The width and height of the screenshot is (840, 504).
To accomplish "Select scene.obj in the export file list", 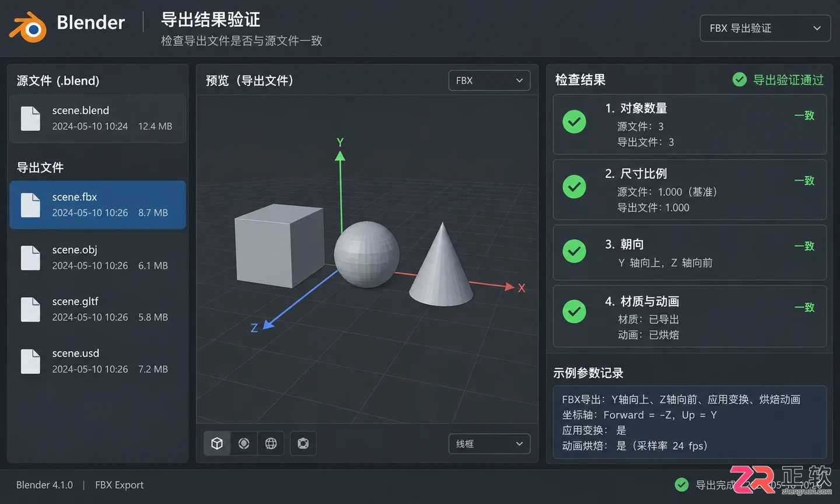I will [97, 257].
